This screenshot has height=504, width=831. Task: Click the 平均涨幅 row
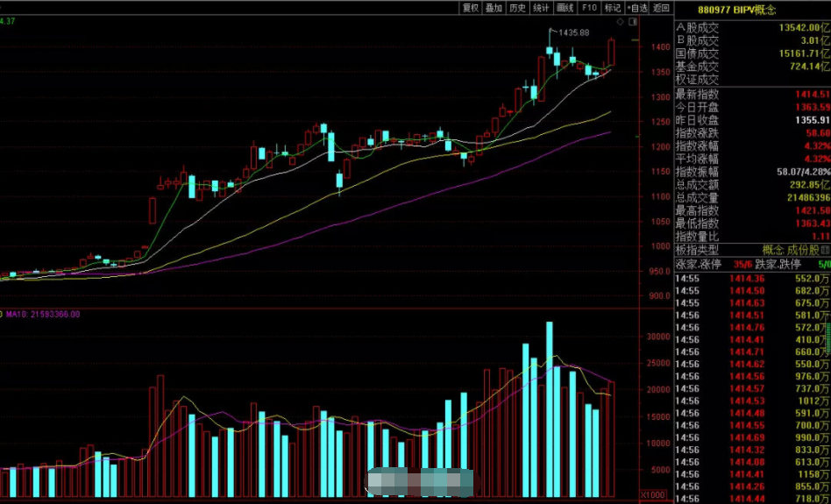click(753, 159)
